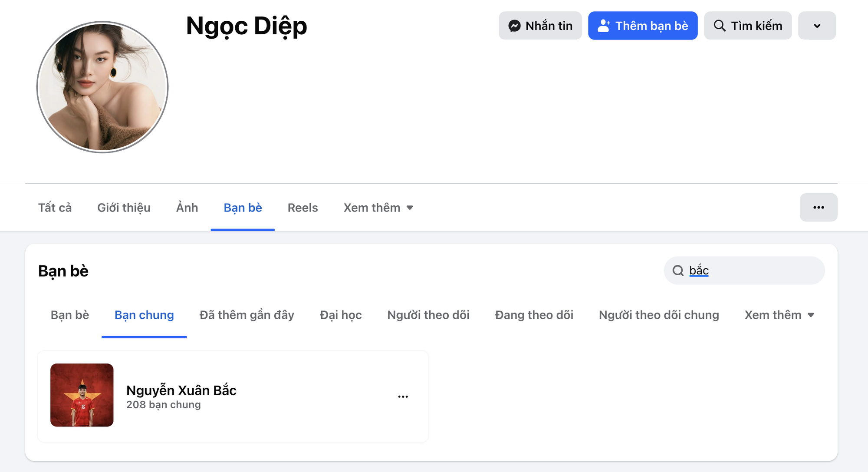Click the Messenger icon on Nhắn tin
The image size is (868, 472).
514,26
